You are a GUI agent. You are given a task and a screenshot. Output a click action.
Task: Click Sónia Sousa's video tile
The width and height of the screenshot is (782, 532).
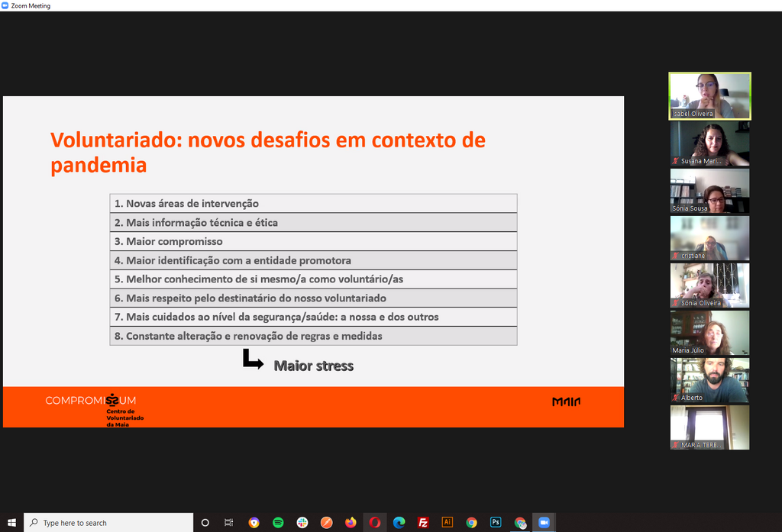pos(709,191)
